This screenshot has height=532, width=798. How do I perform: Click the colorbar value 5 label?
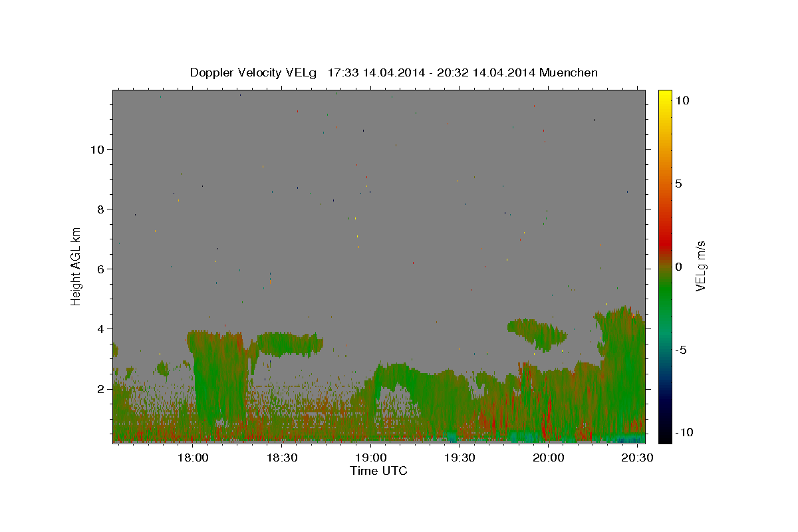pos(678,184)
